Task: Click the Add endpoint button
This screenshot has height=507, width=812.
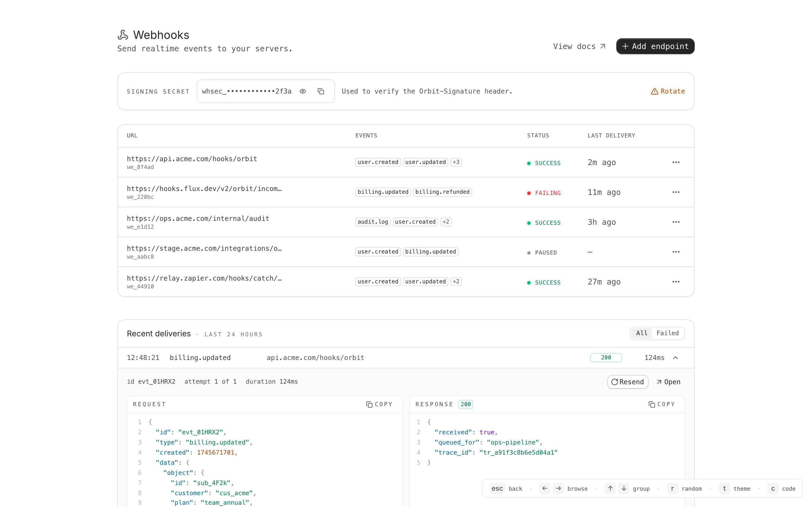Action: (655, 46)
